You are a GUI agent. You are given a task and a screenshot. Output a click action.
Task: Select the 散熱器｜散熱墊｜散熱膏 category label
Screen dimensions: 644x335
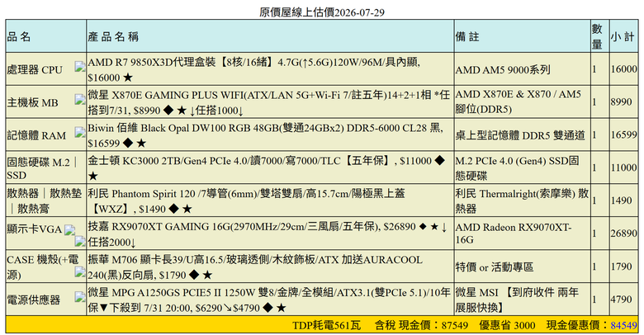pos(44,201)
